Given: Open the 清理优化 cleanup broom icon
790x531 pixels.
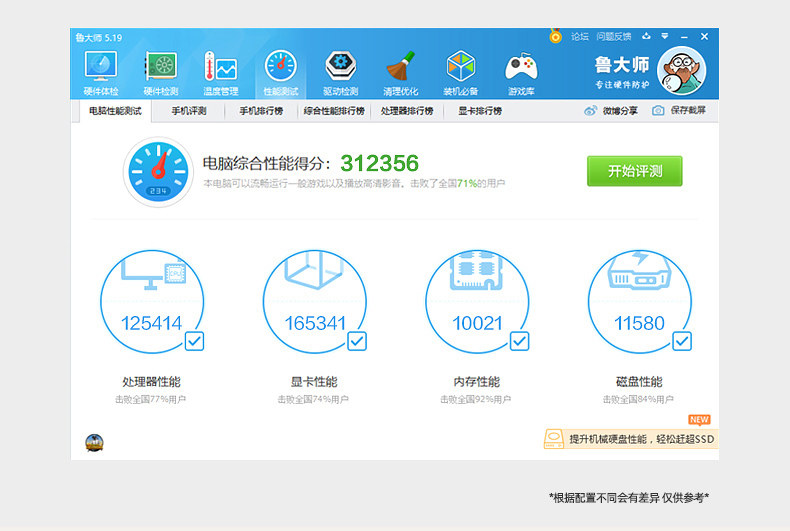Looking at the screenshot, I should coord(401,73).
